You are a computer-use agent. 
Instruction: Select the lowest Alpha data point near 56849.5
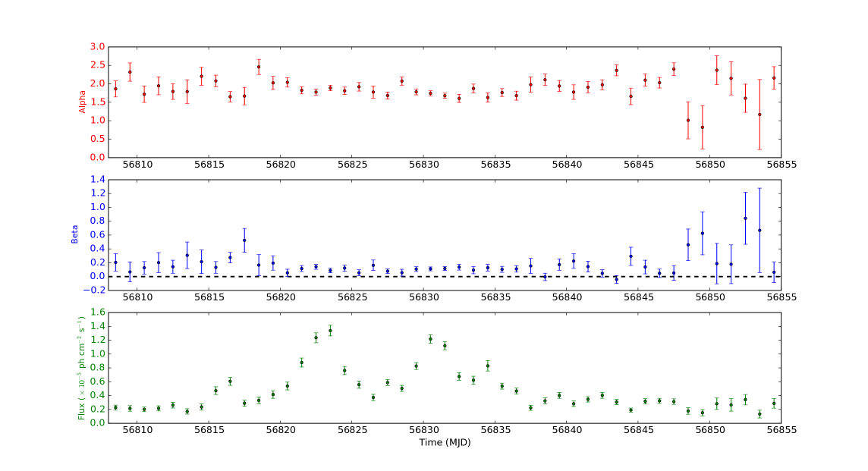click(703, 127)
